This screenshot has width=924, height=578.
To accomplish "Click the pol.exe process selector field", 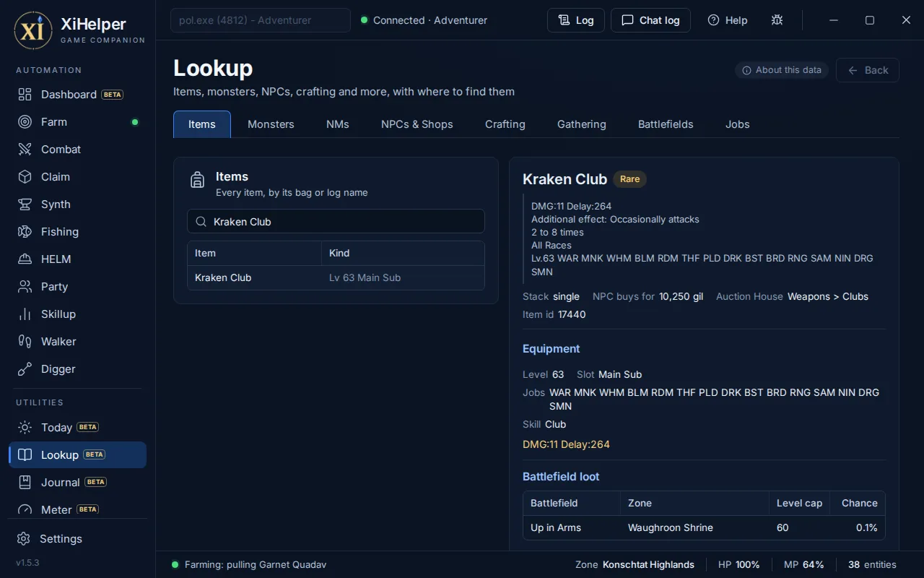I will (261, 20).
